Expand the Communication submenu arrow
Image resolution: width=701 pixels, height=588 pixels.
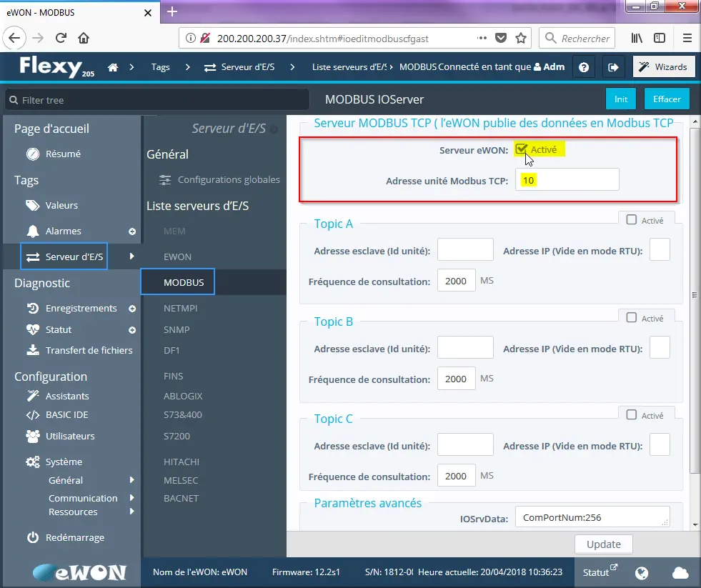[x=132, y=498]
